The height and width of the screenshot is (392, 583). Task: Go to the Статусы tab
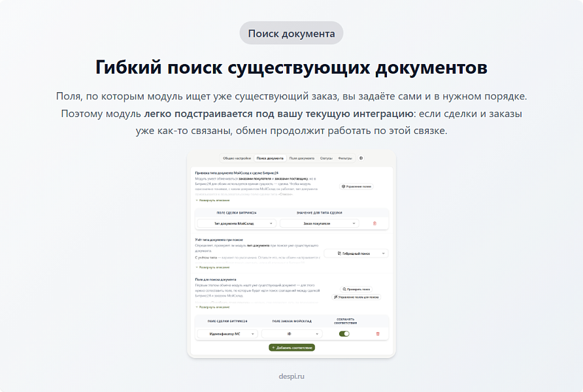coord(326,158)
